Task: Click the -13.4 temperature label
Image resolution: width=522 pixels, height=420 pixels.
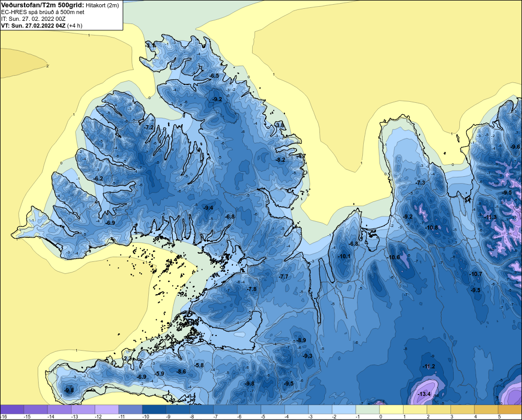Action: click(x=424, y=394)
